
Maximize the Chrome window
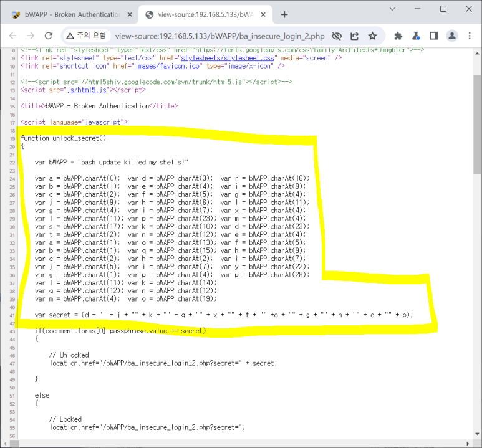(443, 9)
